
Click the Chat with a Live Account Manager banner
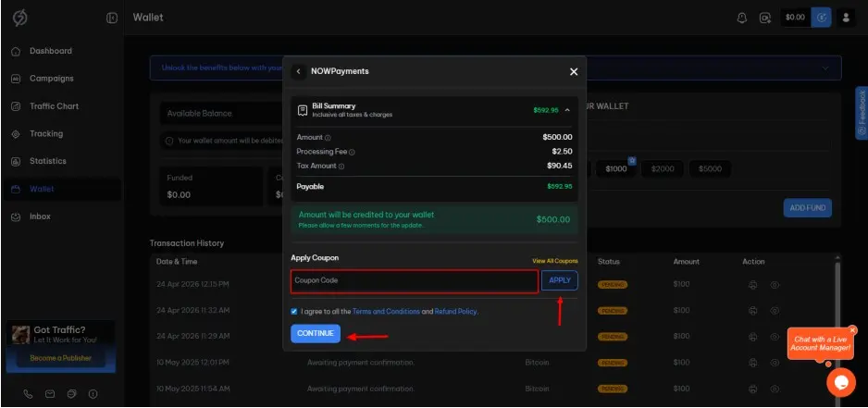tap(821, 343)
